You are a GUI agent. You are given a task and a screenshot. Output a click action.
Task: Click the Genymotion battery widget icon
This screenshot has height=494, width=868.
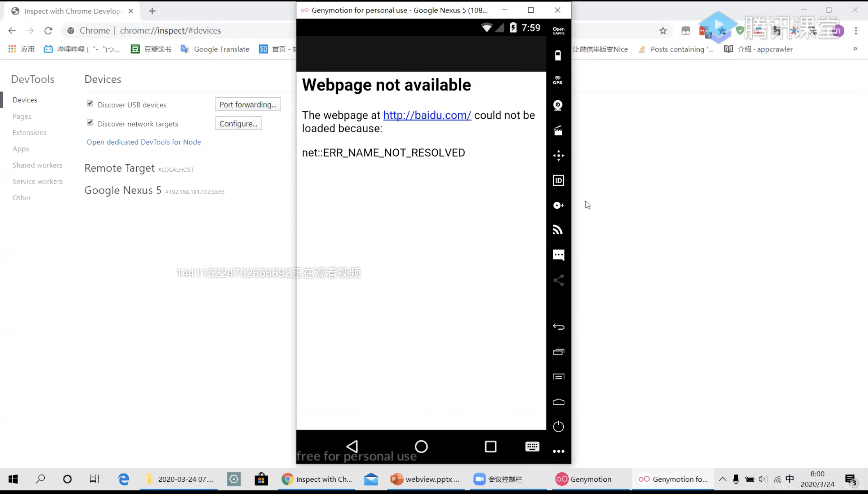pyautogui.click(x=558, y=55)
